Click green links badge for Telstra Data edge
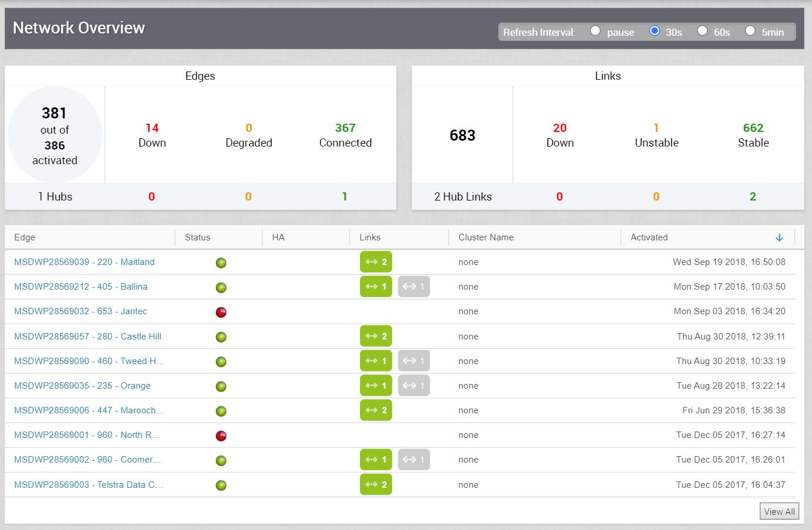 [376, 485]
